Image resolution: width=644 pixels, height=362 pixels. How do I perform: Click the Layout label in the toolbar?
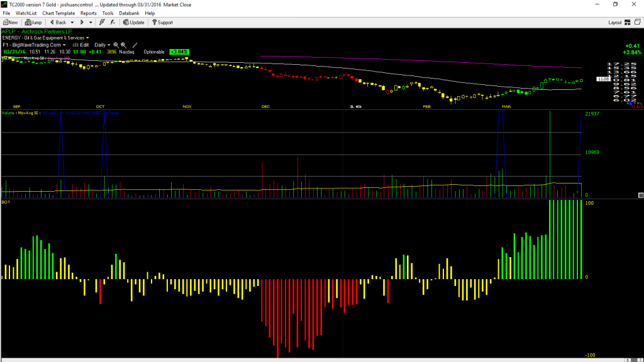pos(615,23)
